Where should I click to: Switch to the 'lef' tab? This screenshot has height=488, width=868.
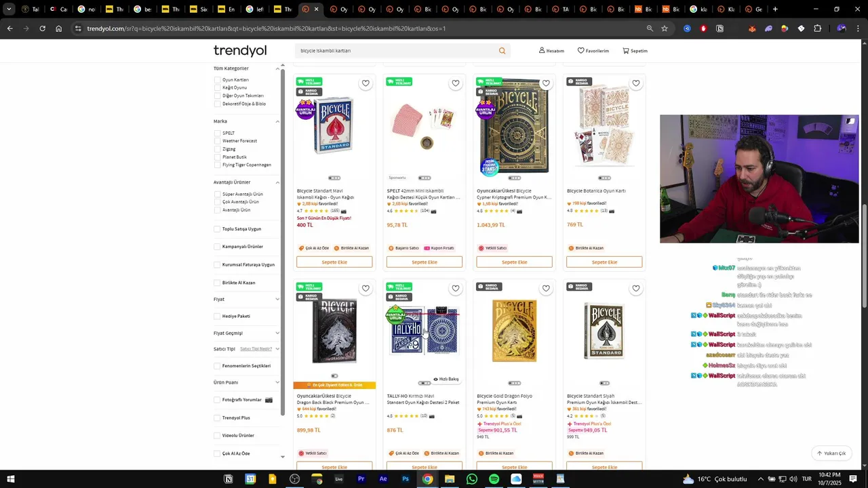(x=254, y=9)
